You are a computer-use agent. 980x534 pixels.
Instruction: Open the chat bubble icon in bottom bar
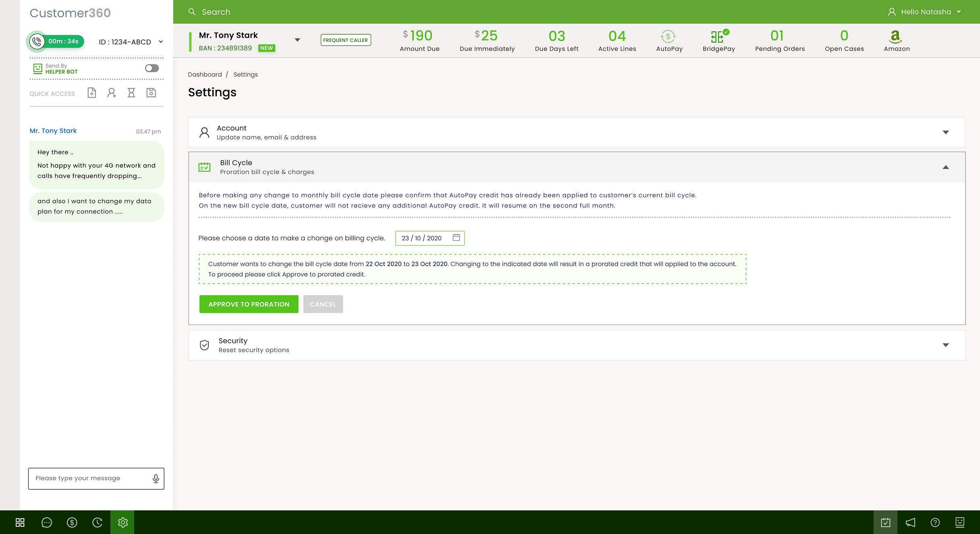click(x=47, y=522)
